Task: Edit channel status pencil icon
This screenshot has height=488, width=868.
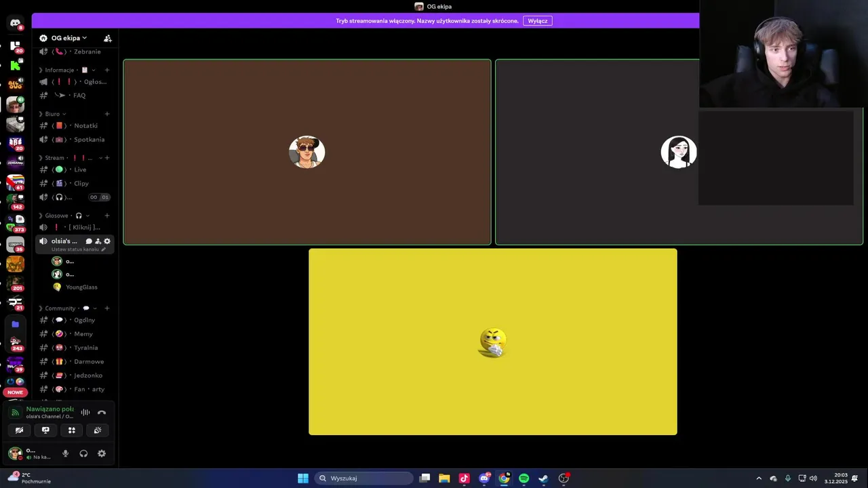Action: pos(104,249)
